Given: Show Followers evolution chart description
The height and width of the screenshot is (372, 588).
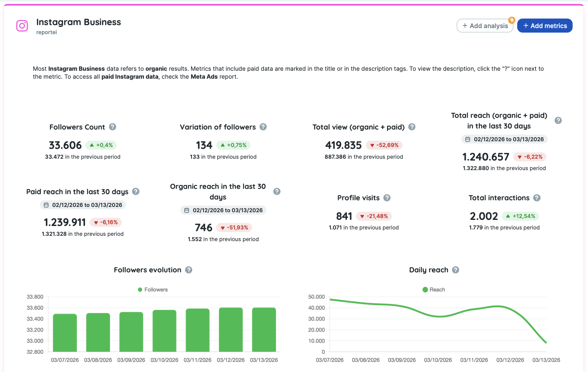Looking at the screenshot, I should pyautogui.click(x=188, y=270).
